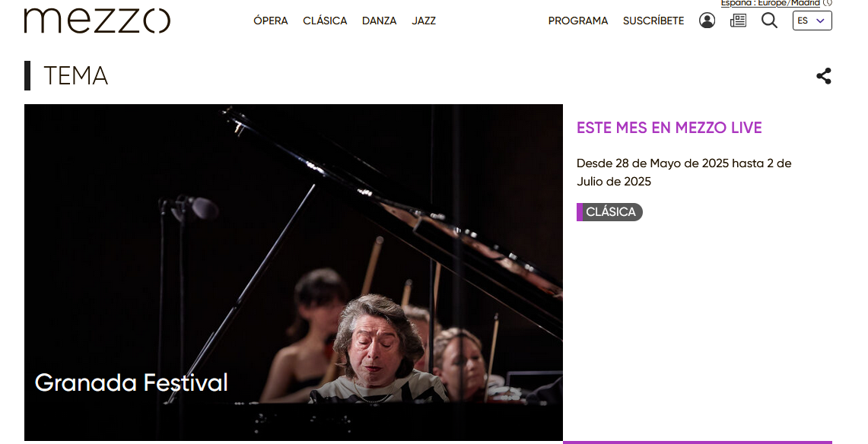This screenshot has height=444, width=868.
Task: Click the purple CLÁSICA category tag
Action: pyautogui.click(x=609, y=212)
